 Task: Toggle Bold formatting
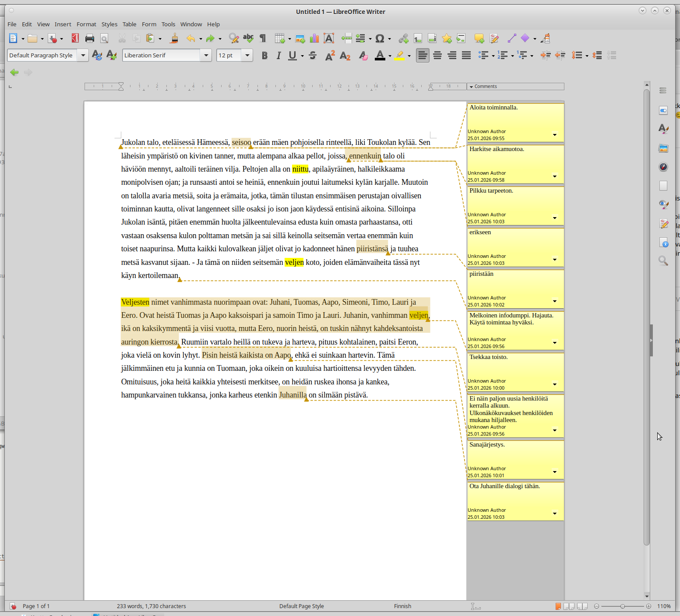coord(264,56)
